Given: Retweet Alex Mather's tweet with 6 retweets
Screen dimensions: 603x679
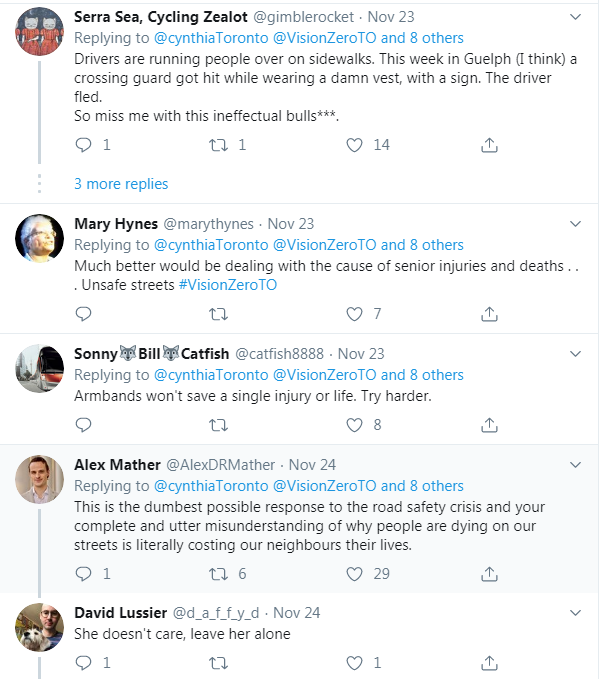Looking at the screenshot, I should pos(217,574).
